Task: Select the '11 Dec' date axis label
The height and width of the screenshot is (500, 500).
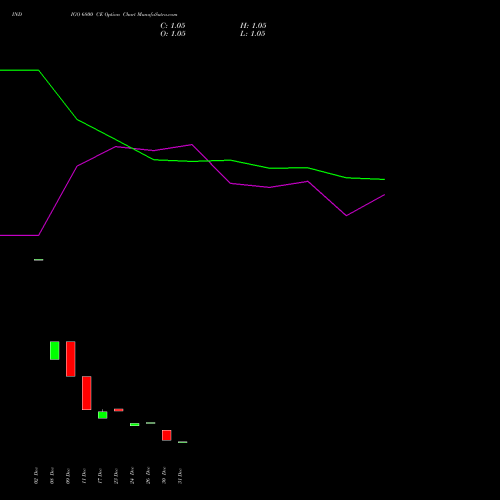Action: point(84,476)
